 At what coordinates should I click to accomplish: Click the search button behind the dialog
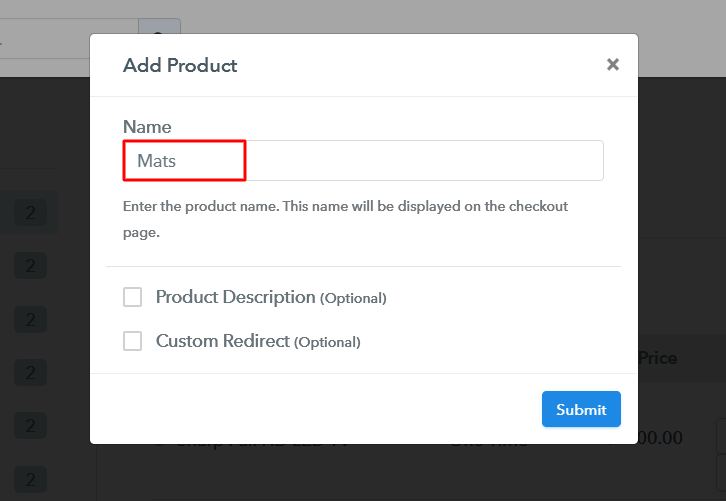click(x=158, y=38)
